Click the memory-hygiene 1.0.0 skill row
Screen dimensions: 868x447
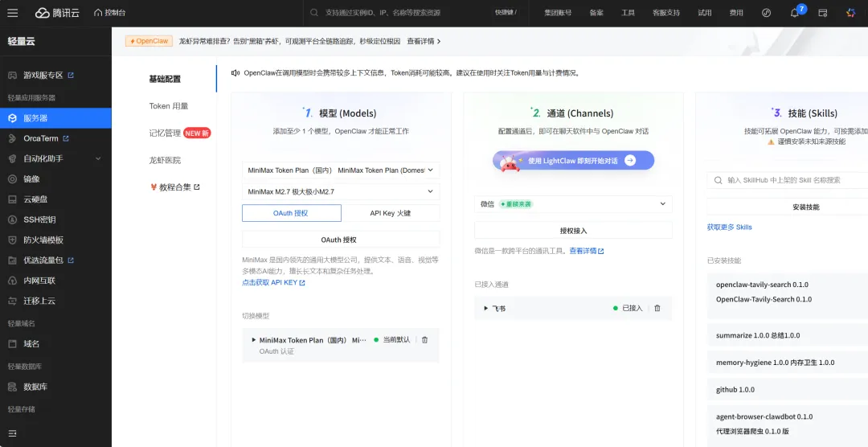[x=787, y=363]
